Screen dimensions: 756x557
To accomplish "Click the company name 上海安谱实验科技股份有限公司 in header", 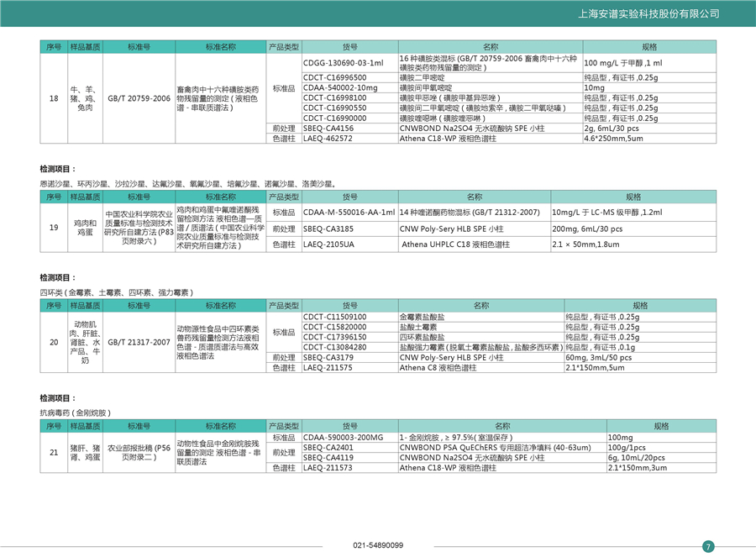I will (648, 14).
